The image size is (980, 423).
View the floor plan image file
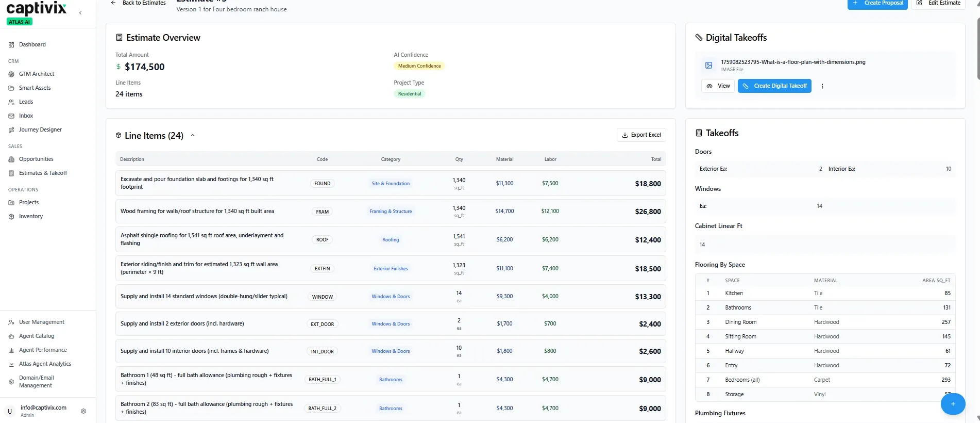[x=718, y=86]
